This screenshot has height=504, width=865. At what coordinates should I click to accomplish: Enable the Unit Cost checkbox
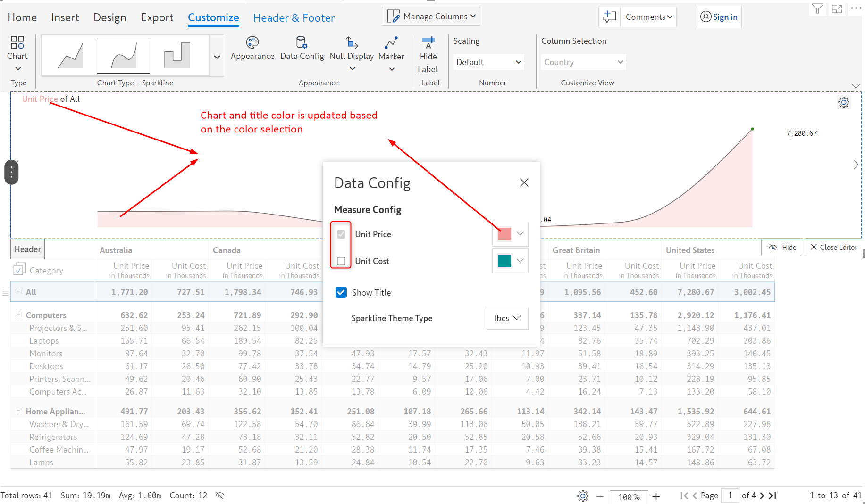(341, 261)
